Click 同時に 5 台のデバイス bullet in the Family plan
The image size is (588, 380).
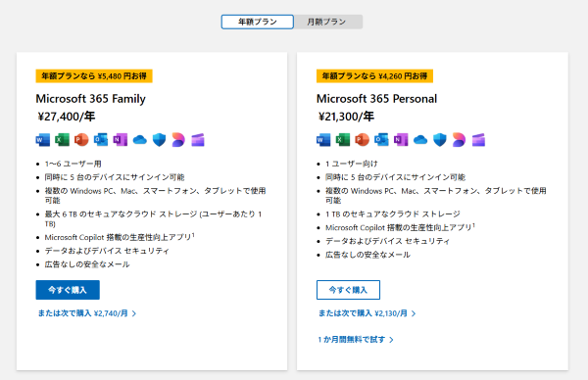click(x=115, y=177)
